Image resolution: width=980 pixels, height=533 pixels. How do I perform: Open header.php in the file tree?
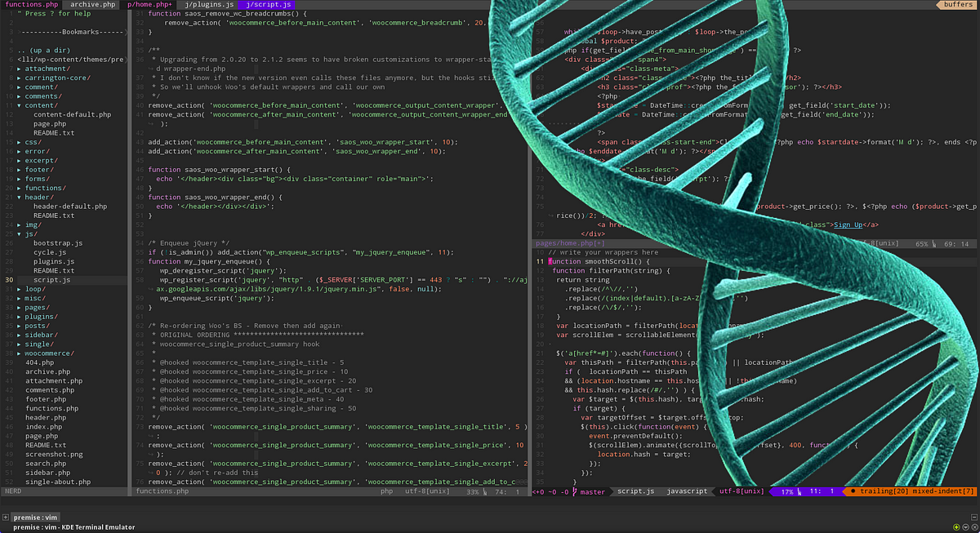[x=46, y=418]
